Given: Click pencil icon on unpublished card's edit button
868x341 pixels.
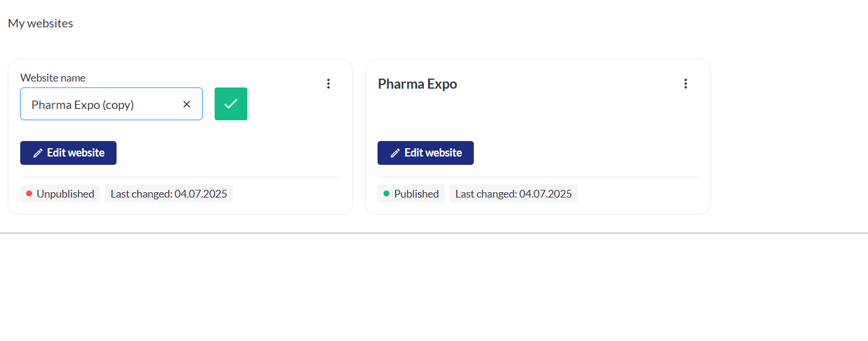Looking at the screenshot, I should 38,153.
